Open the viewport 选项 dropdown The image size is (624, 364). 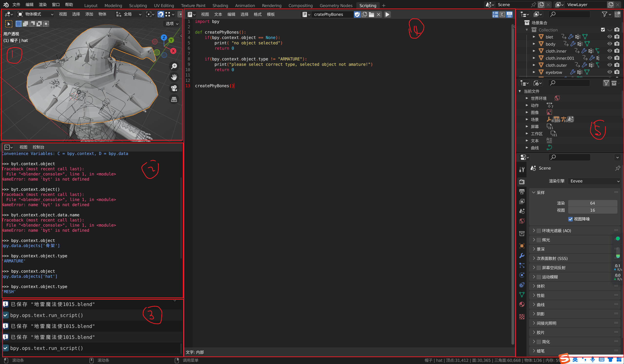click(x=171, y=23)
